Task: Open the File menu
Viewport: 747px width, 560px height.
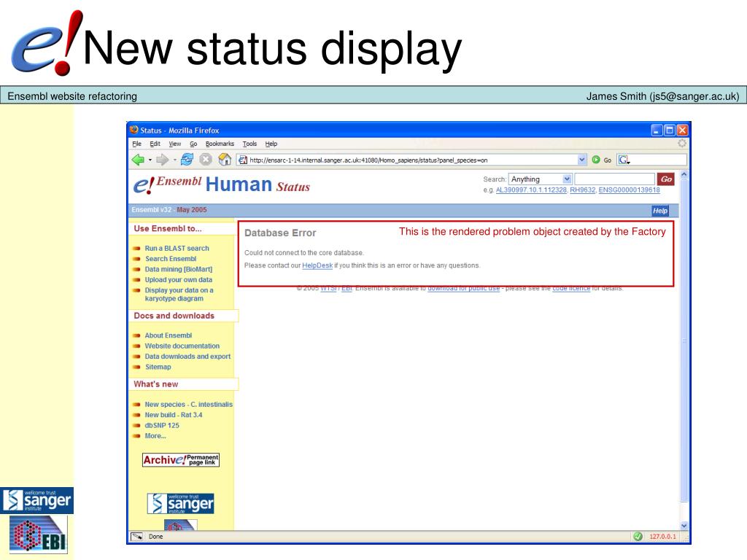Action: (x=136, y=144)
